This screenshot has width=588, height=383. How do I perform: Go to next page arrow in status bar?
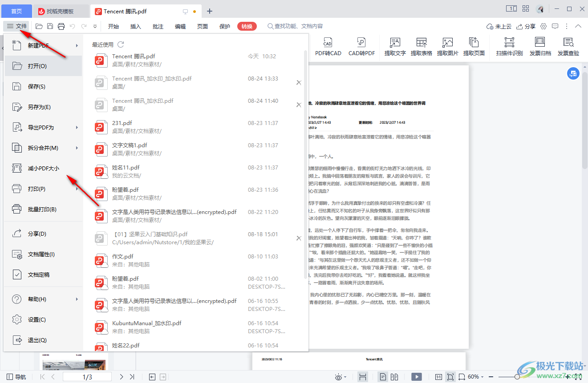122,377
